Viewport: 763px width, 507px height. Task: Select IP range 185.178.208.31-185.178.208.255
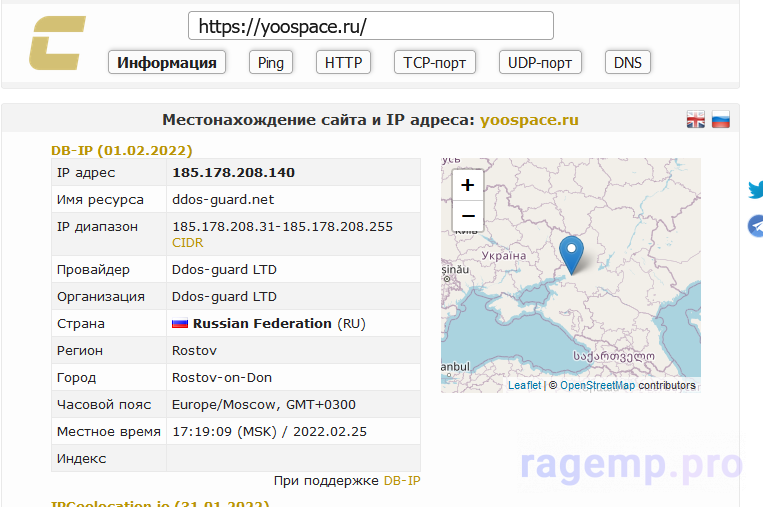[282, 227]
